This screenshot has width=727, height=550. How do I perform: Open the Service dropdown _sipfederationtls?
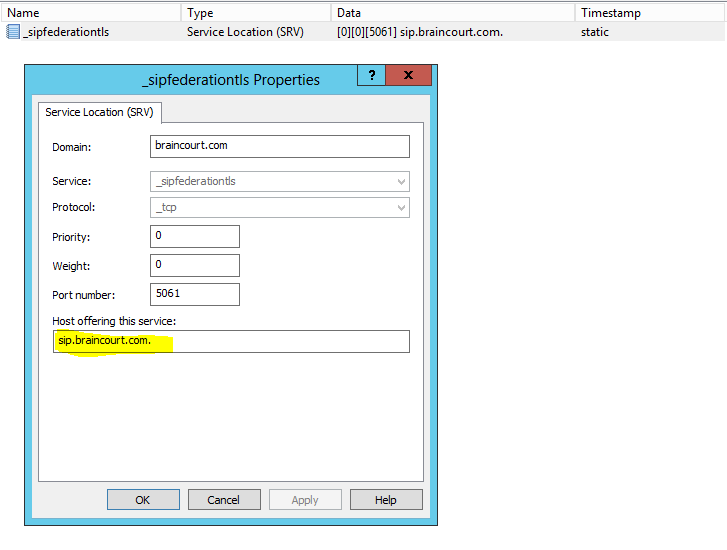[280, 181]
